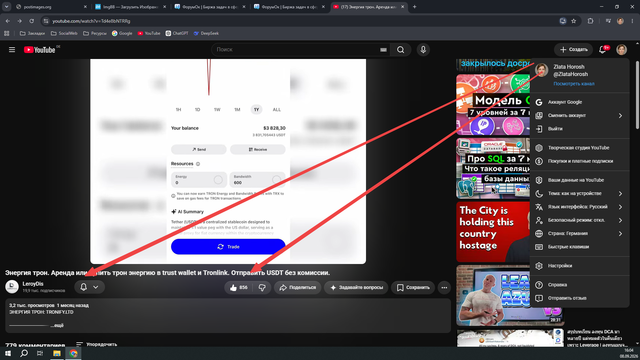Open the LeroyDis channel name link
The height and width of the screenshot is (360, 640).
coord(33,284)
